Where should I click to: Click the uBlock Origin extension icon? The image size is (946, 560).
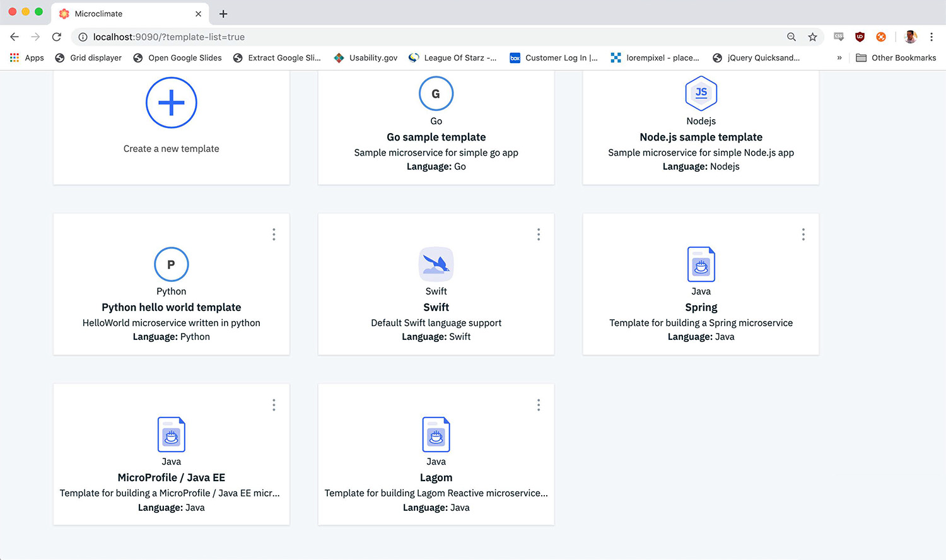tap(860, 37)
